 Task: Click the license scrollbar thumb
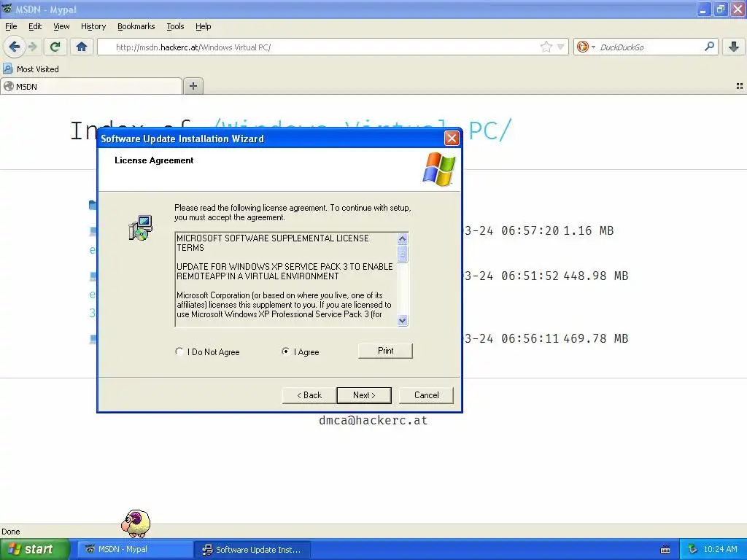click(403, 254)
